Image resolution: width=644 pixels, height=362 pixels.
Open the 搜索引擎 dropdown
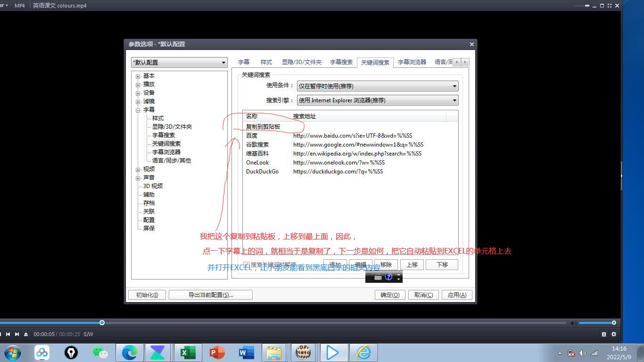[x=377, y=100]
